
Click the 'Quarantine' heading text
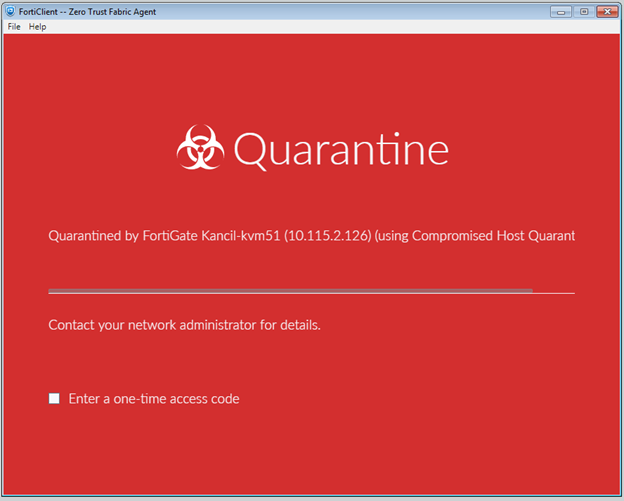pos(341,149)
